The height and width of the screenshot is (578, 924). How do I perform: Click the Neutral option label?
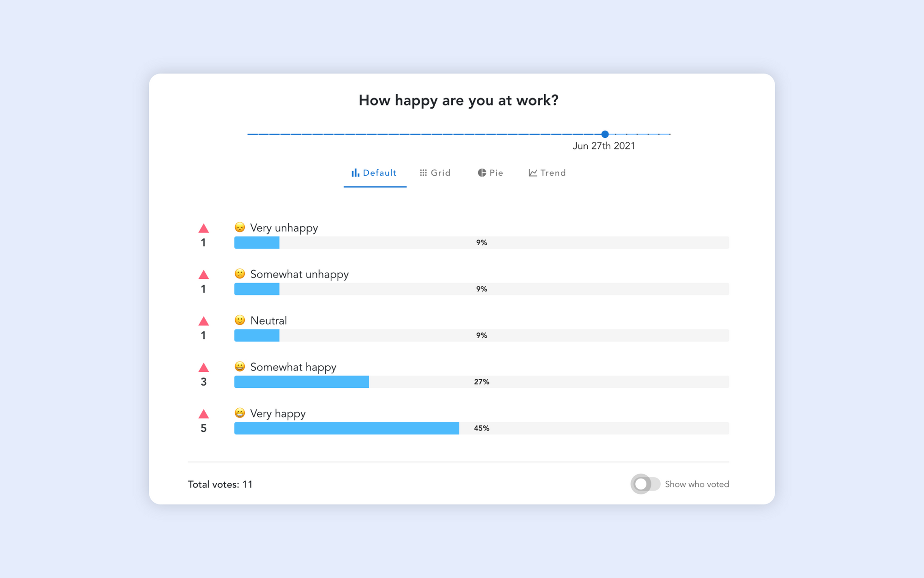[x=268, y=320]
